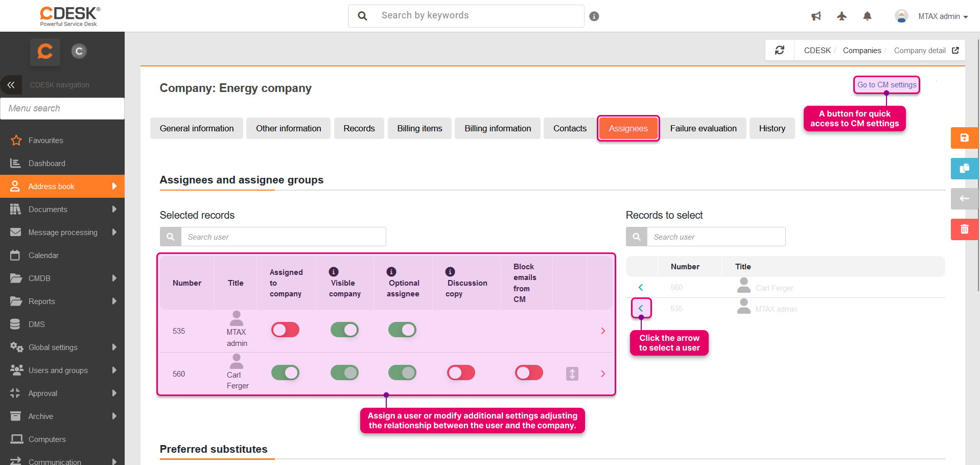This screenshot has height=465, width=980.
Task: Click the Discussion copy info icon
Action: tap(450, 272)
